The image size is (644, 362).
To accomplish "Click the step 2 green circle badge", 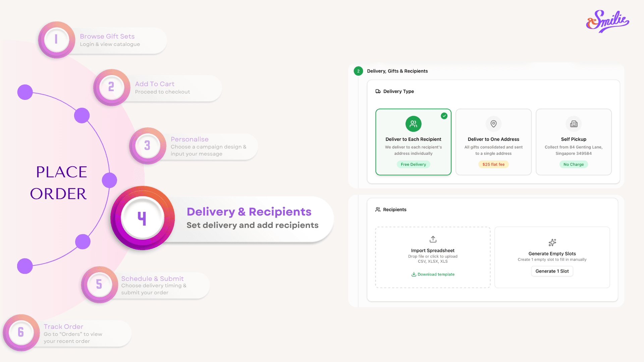I will pyautogui.click(x=358, y=71).
